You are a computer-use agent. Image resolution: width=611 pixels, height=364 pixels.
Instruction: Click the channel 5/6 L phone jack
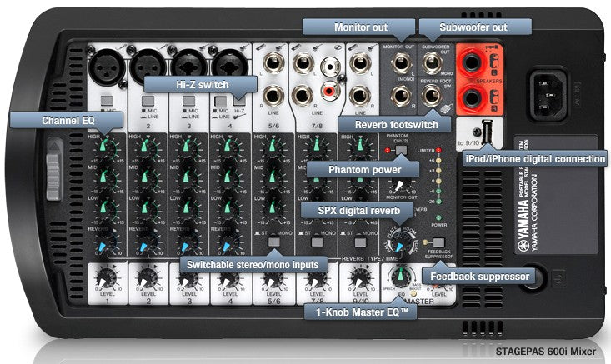click(273, 62)
